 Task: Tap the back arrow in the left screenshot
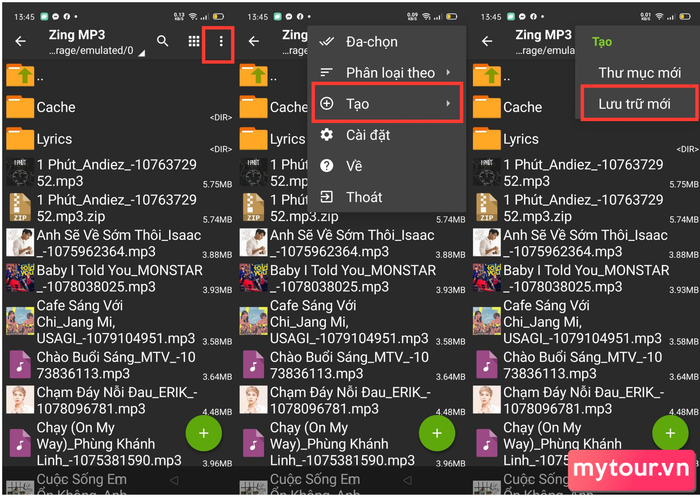(21, 42)
